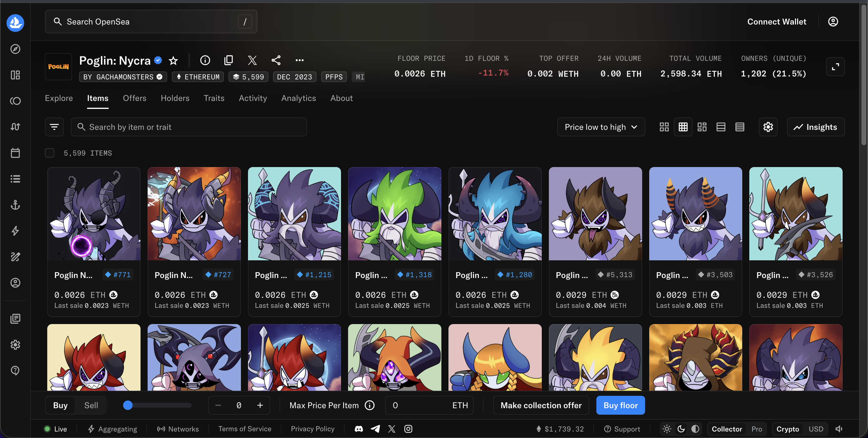
Task: Click the Connect Wallet button
Action: tap(777, 22)
